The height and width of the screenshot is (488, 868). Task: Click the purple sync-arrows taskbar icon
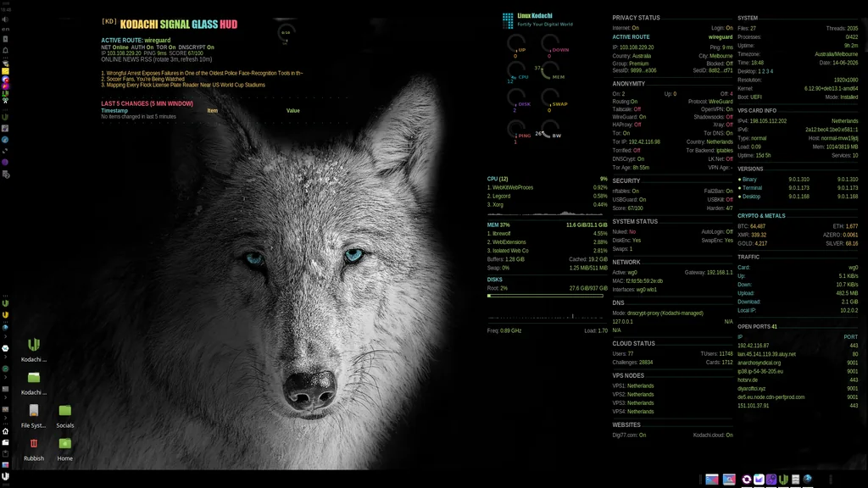[746, 480]
